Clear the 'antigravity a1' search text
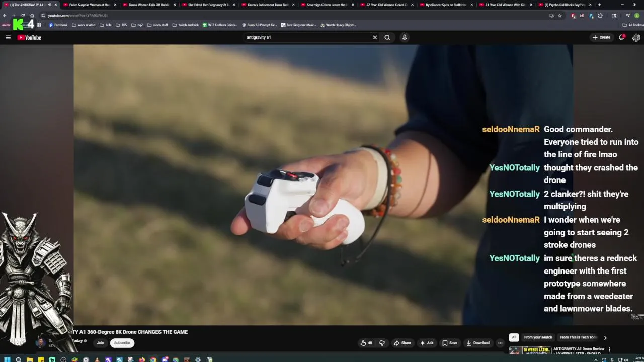The height and width of the screenshot is (362, 644). 375,37
